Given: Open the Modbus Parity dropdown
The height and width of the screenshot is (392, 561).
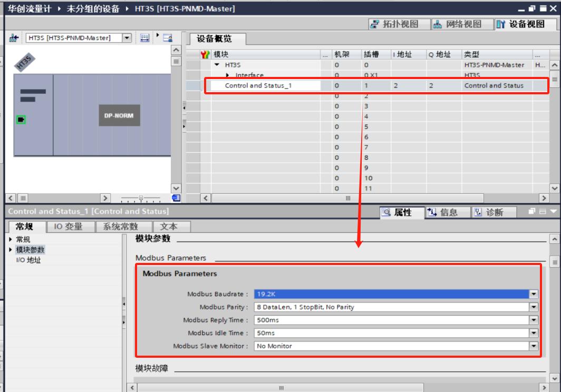Looking at the screenshot, I should (x=534, y=307).
